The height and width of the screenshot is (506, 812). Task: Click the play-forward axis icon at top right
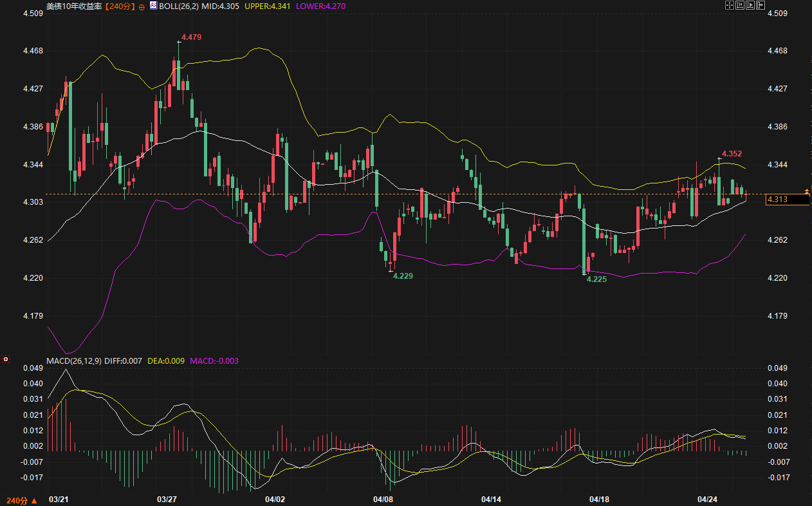(750, 5)
